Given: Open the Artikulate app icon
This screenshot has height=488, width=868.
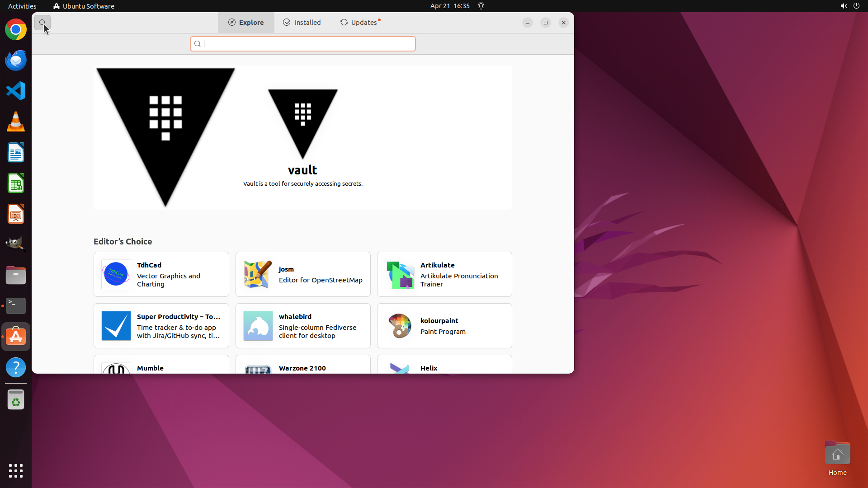Looking at the screenshot, I should (x=400, y=274).
